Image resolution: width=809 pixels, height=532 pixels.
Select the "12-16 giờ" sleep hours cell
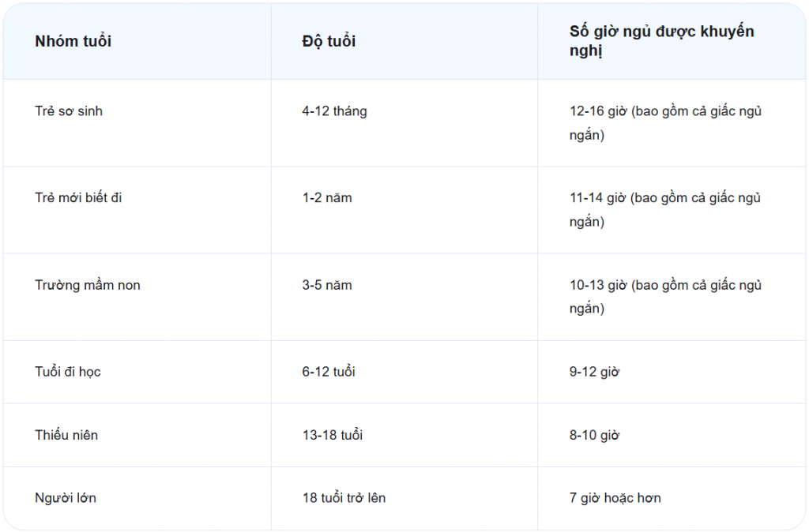(x=665, y=123)
